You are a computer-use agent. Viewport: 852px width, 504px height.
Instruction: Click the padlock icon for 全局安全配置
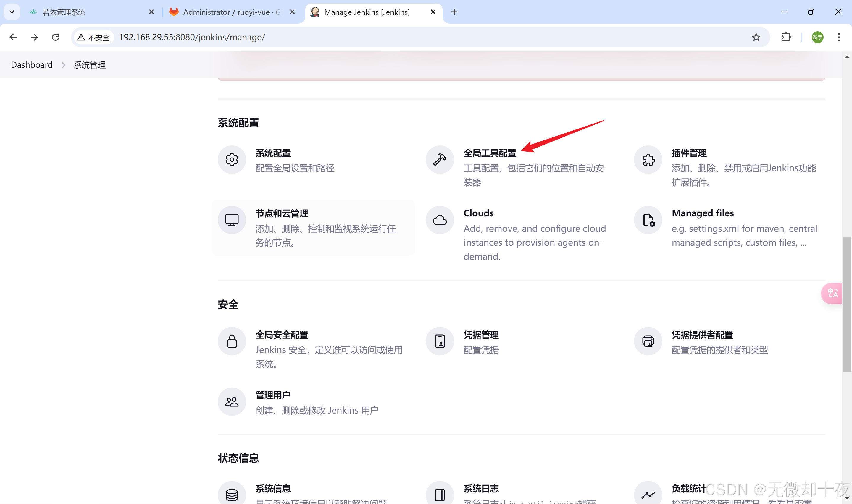(x=232, y=341)
